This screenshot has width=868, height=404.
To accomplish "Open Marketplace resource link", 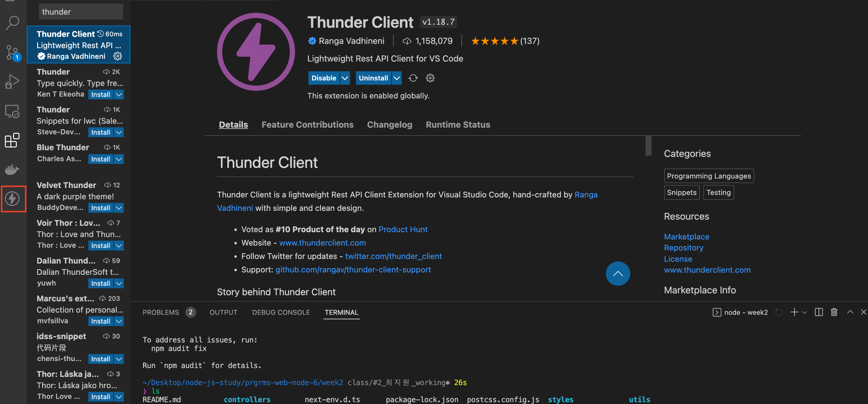I will 686,237.
